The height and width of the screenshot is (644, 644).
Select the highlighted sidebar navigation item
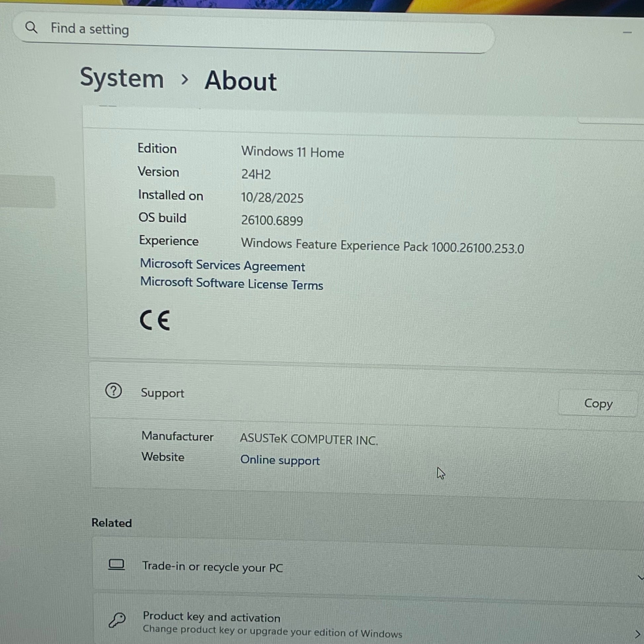tap(27, 192)
